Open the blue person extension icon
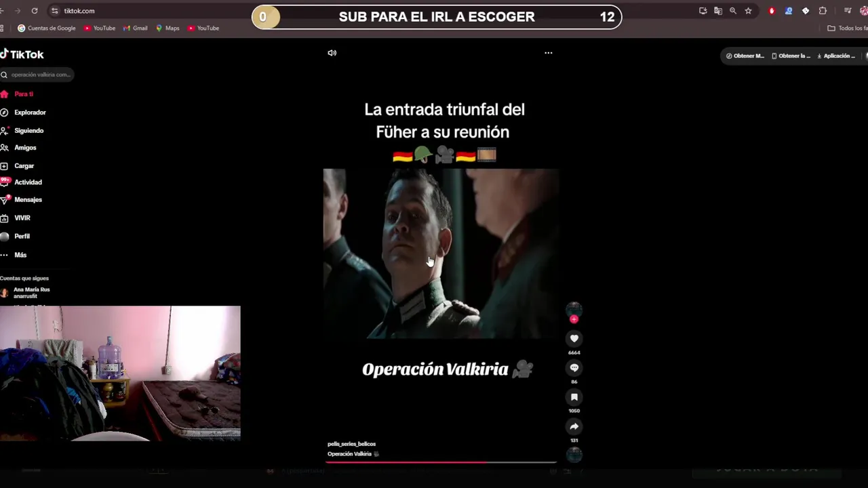 pyautogui.click(x=789, y=11)
